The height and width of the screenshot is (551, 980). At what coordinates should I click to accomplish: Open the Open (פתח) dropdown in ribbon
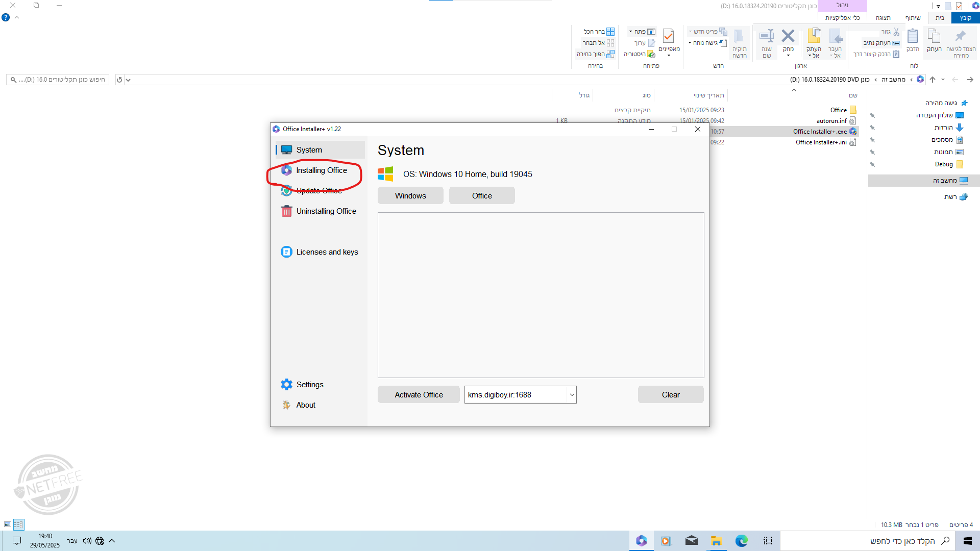pyautogui.click(x=642, y=32)
